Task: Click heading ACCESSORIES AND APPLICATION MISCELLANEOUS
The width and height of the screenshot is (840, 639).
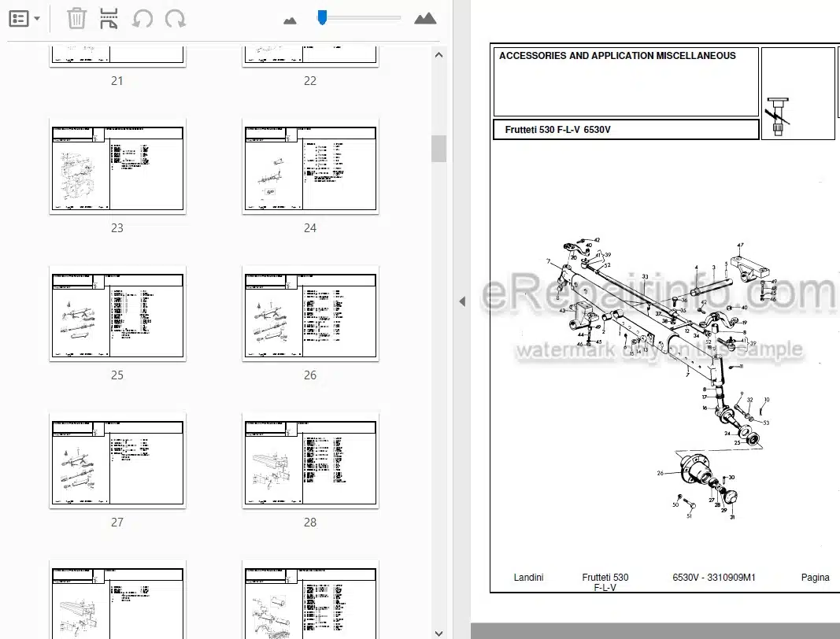Action: pos(617,56)
